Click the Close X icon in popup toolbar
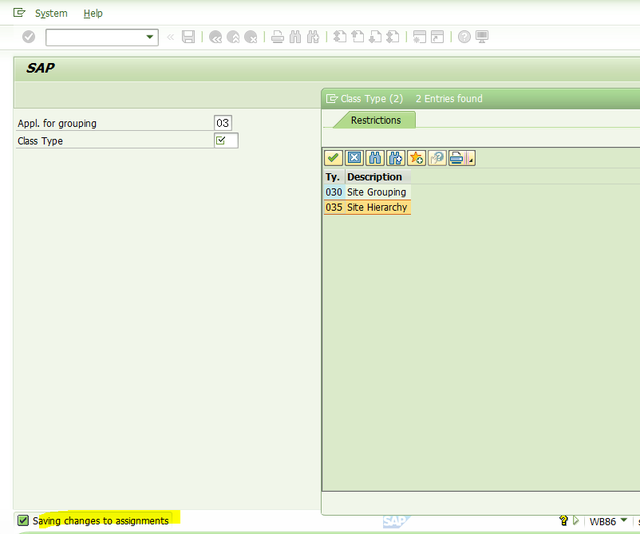 (x=354, y=158)
